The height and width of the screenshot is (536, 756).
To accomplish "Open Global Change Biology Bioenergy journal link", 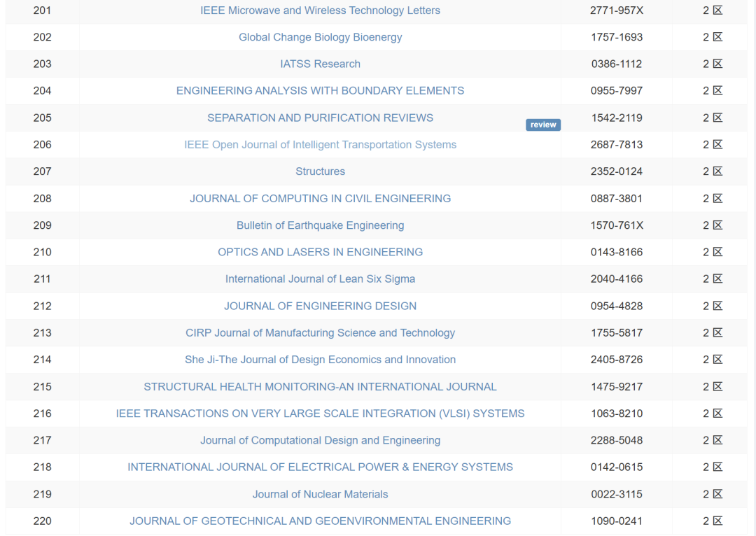I will (x=320, y=37).
